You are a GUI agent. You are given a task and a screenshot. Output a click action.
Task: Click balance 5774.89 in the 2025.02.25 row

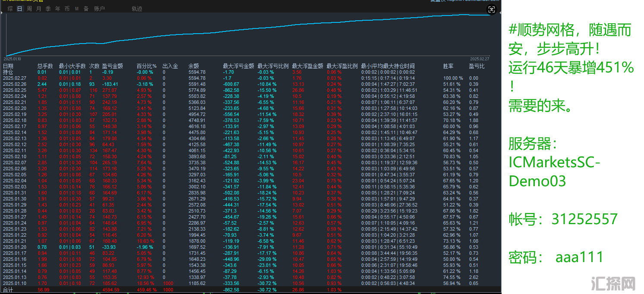(197, 90)
